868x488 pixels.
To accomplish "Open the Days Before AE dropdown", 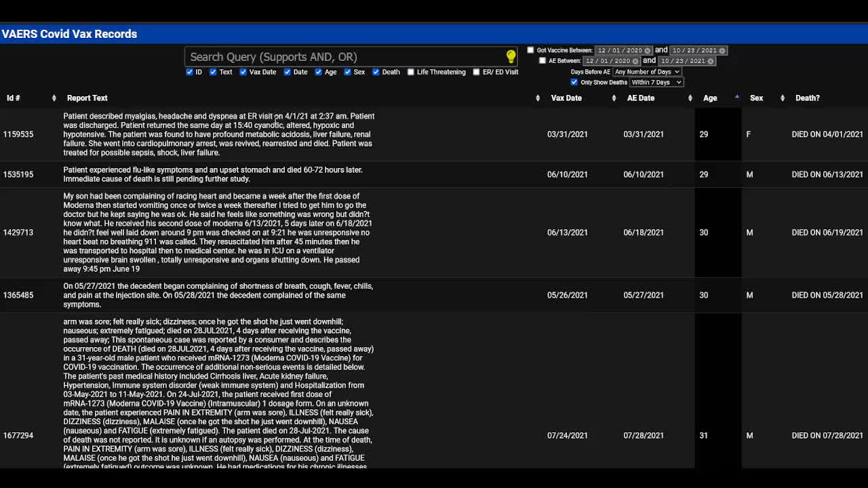I will tap(646, 72).
